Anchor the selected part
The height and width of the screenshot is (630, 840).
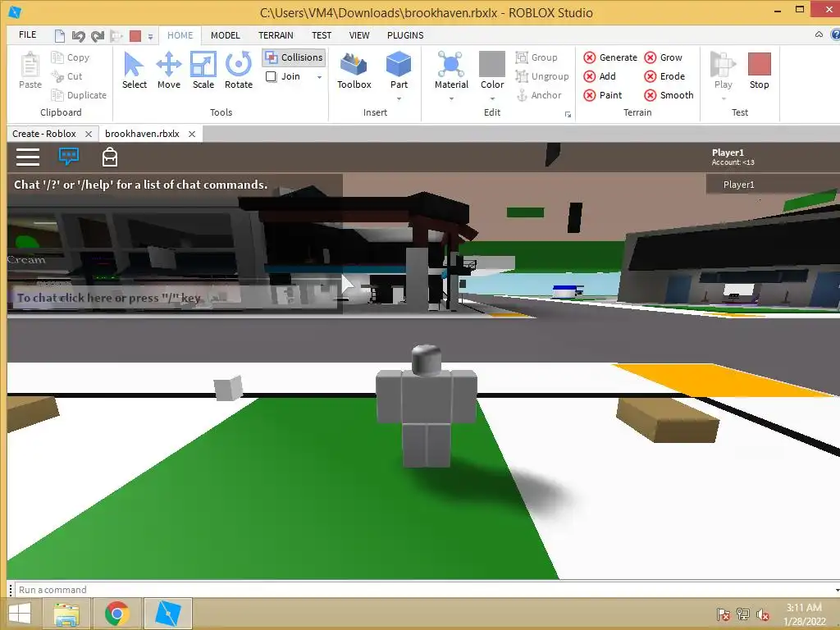pos(538,95)
